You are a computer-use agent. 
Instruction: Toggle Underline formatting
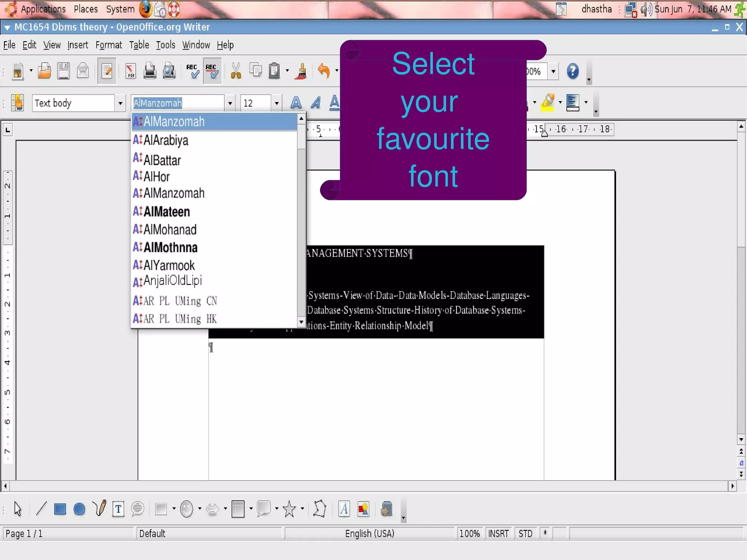(334, 103)
